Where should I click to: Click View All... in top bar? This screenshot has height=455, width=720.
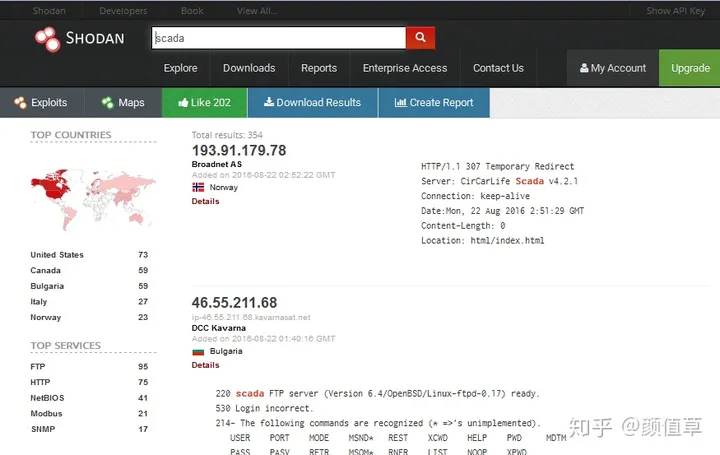257,11
